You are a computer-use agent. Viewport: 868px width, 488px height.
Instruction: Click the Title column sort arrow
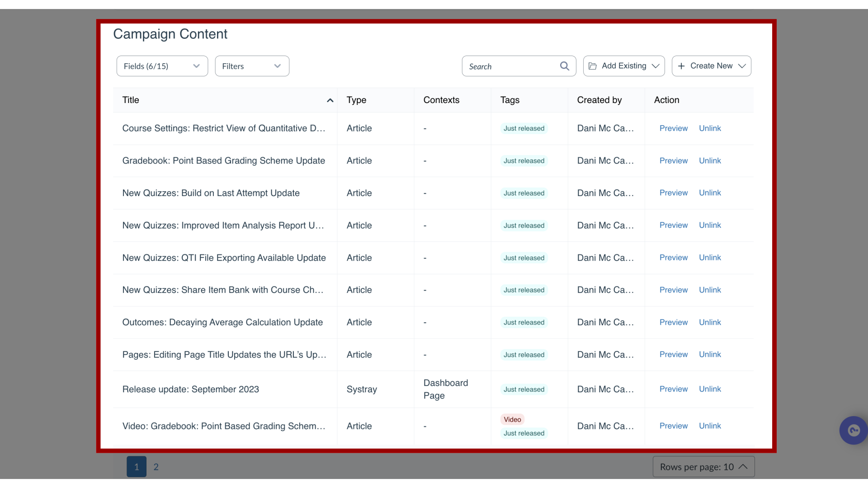click(330, 99)
